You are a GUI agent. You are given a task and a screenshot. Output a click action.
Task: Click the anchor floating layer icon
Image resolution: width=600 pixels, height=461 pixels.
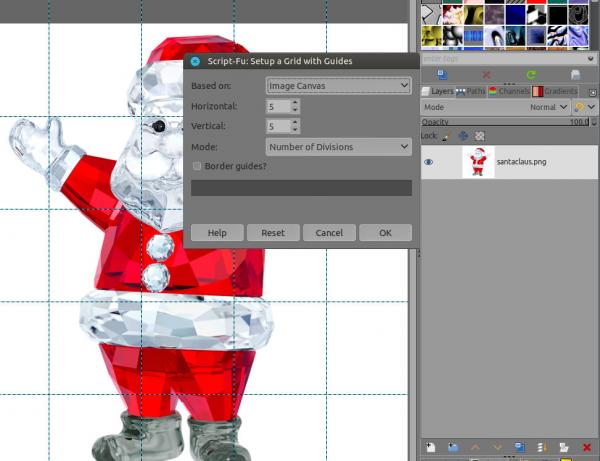tap(541, 447)
